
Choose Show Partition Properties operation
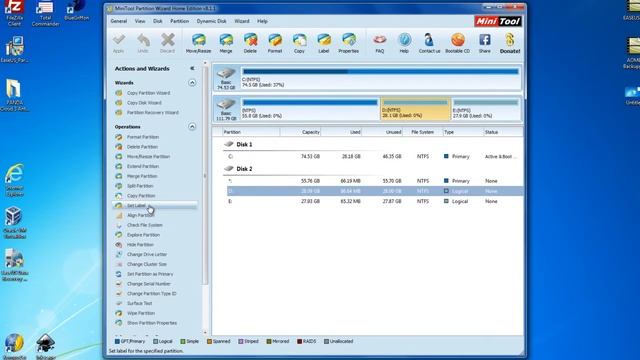152,323
